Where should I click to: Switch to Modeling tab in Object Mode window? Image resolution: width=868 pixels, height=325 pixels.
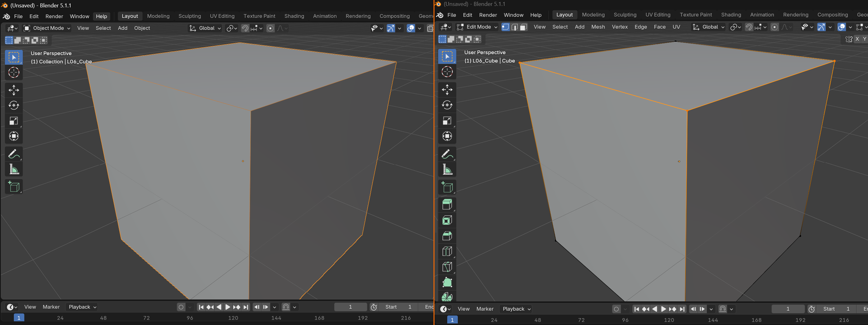click(158, 16)
